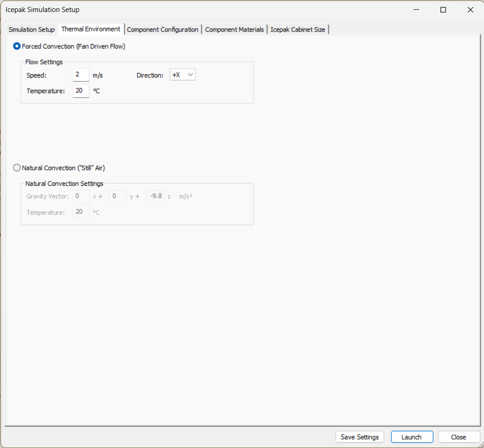Click the Close button at bottom
This screenshot has width=484, height=448.
pyautogui.click(x=459, y=437)
